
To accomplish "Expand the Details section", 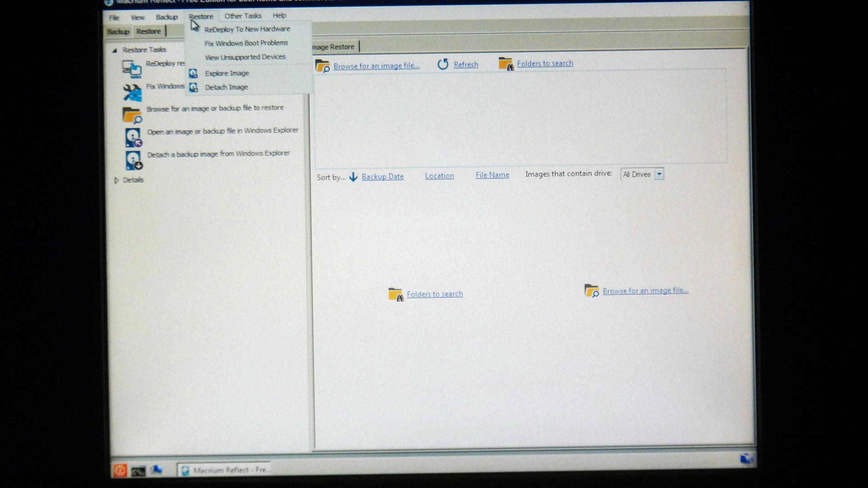I will (x=116, y=180).
